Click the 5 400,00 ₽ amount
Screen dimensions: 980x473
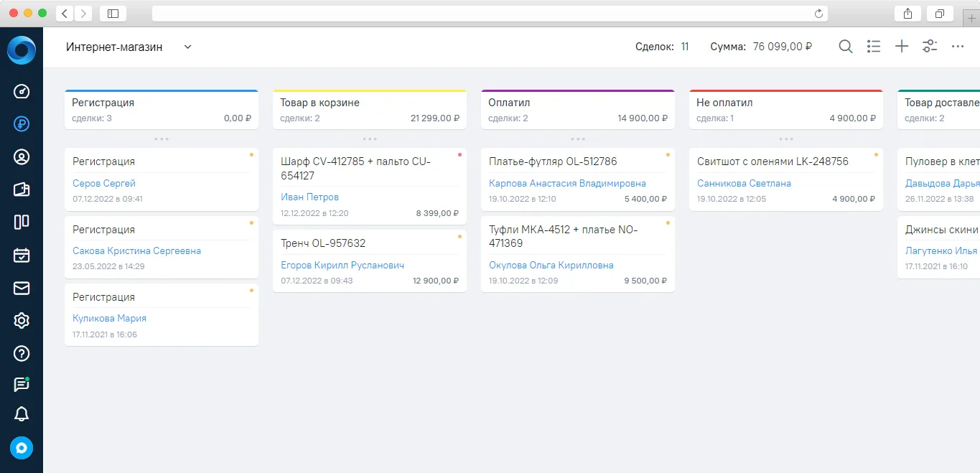point(646,199)
